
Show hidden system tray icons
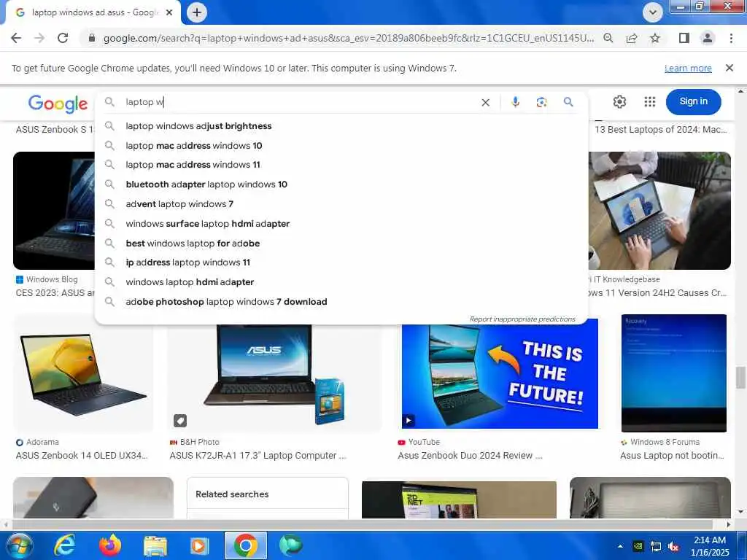pyautogui.click(x=620, y=546)
